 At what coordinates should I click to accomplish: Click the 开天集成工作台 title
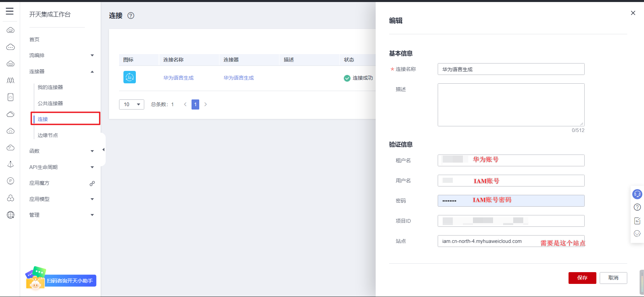50,14
